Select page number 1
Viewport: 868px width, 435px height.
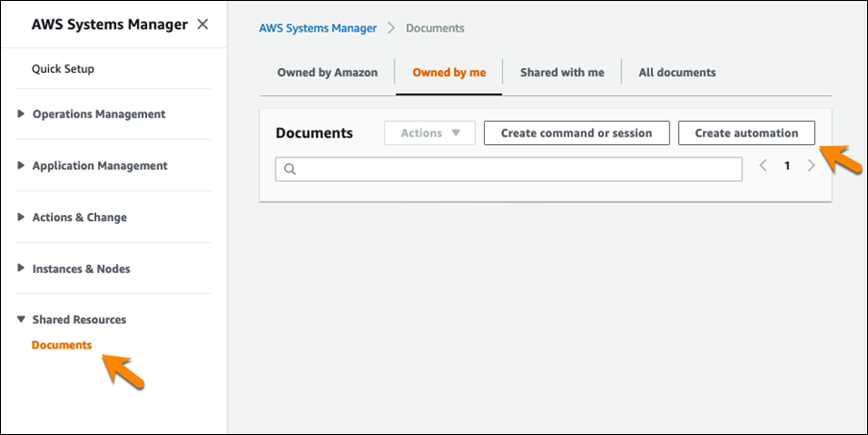click(786, 166)
